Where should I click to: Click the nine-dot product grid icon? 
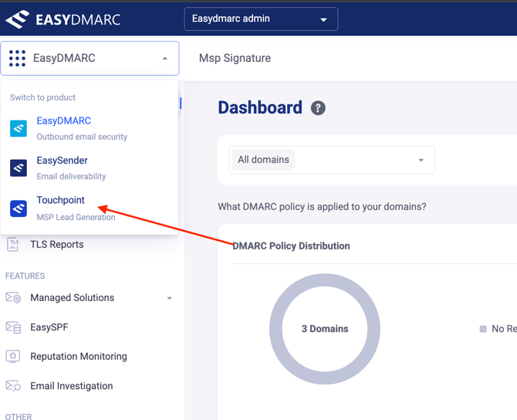tap(17, 59)
